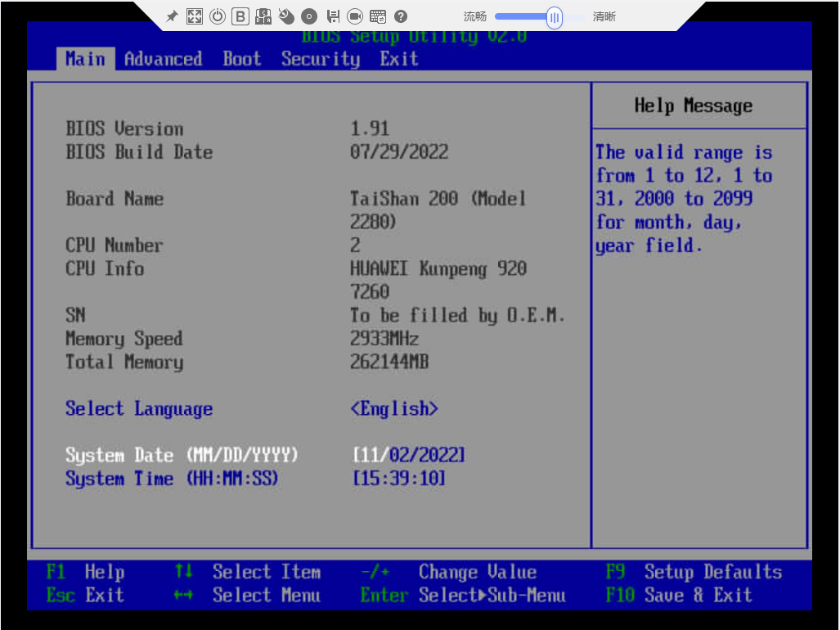Open the virtual CD/DVD media icon
840x630 pixels.
pyautogui.click(x=309, y=16)
